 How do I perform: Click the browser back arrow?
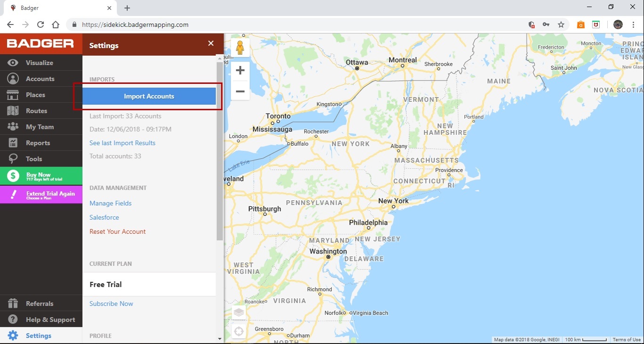click(x=10, y=25)
